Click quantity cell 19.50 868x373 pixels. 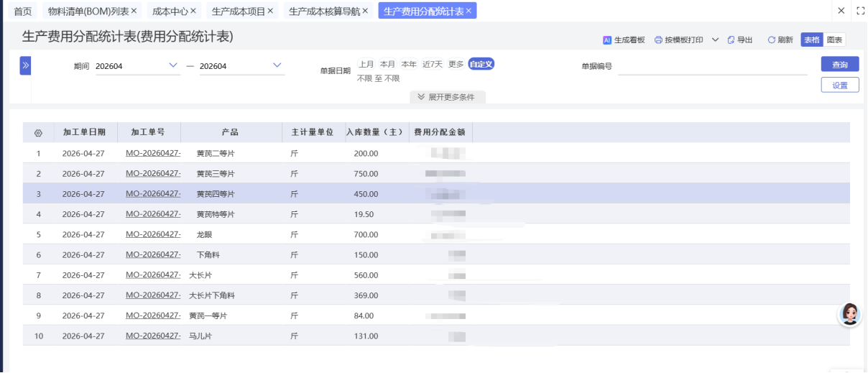[x=364, y=214]
